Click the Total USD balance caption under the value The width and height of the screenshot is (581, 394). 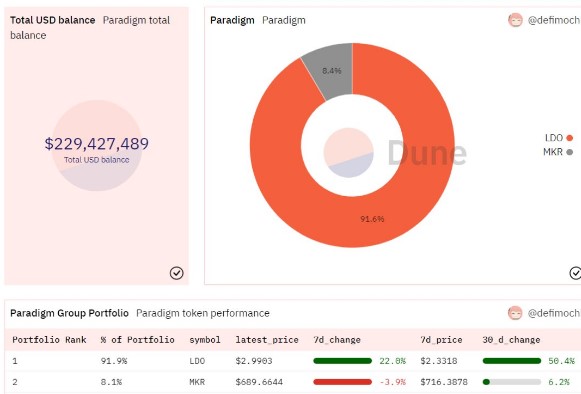click(97, 160)
